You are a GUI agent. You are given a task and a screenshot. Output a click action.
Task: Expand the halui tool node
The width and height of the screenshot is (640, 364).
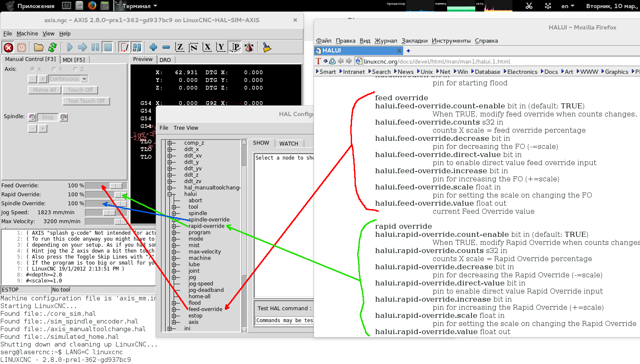coord(174,207)
